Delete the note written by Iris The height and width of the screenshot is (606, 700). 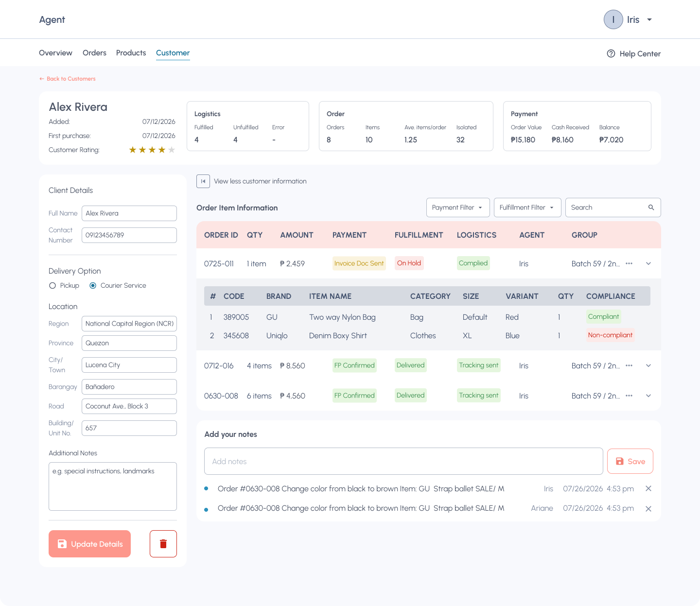click(648, 488)
